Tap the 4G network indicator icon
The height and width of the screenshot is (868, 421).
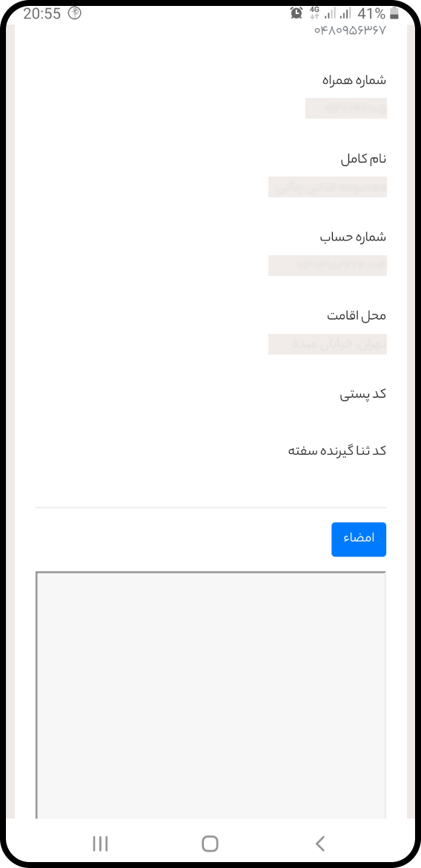tap(315, 13)
